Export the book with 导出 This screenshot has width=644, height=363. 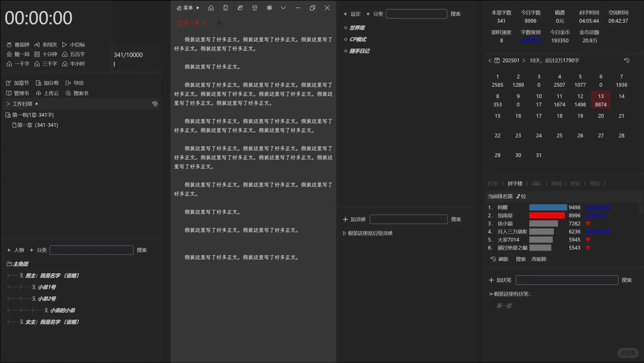pos(75,83)
